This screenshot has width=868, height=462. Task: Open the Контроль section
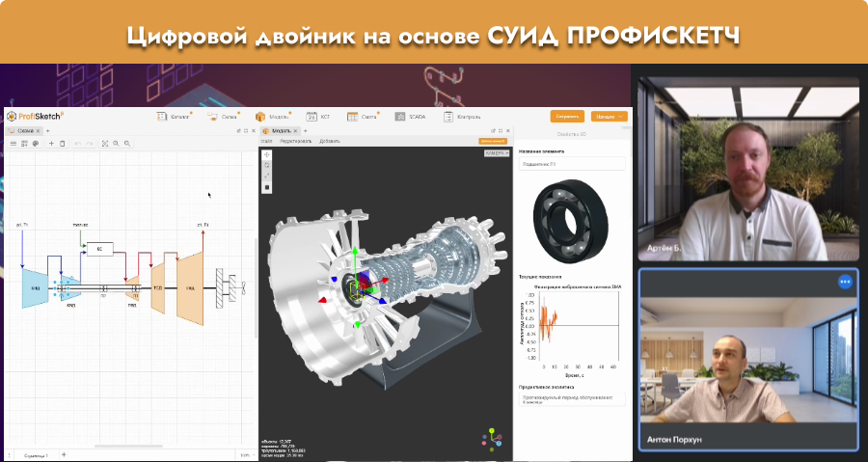[x=462, y=117]
